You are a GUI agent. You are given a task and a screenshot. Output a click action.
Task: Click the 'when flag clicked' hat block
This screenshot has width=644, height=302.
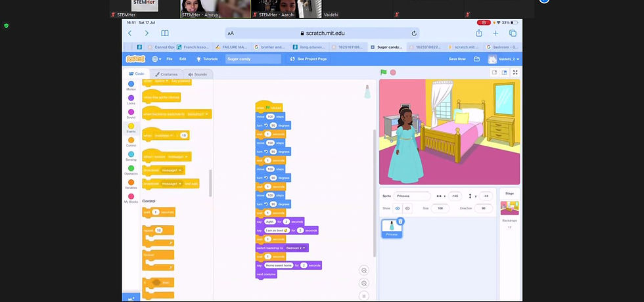(x=269, y=108)
